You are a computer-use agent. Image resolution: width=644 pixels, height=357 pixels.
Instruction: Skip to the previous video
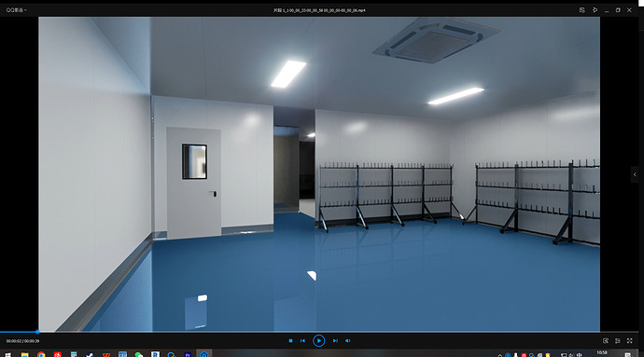tap(302, 340)
